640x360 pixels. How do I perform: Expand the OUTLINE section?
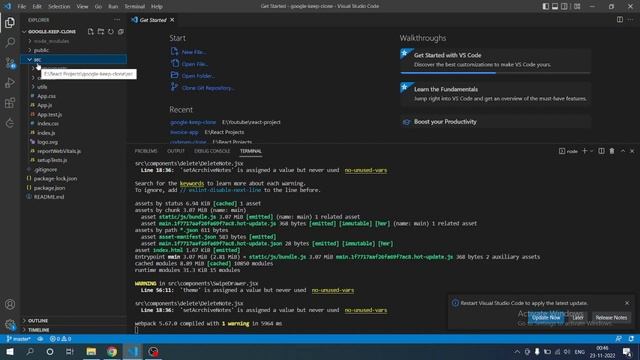tap(74, 321)
